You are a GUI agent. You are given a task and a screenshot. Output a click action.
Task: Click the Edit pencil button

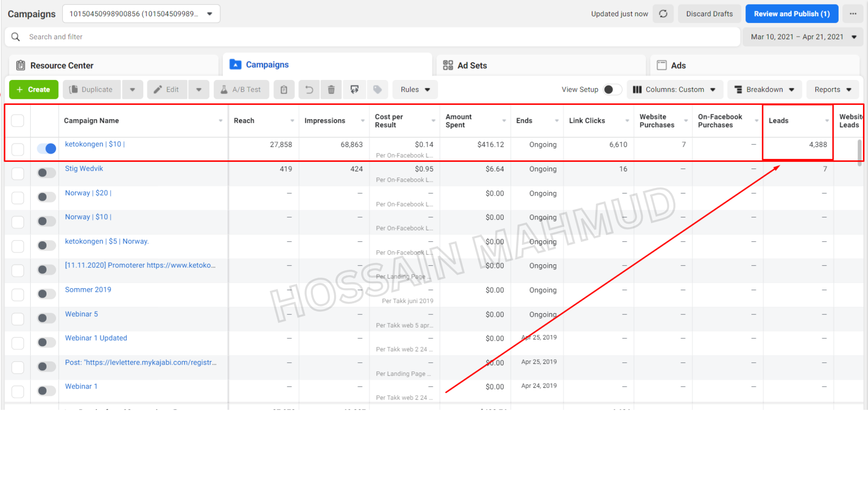click(x=167, y=89)
